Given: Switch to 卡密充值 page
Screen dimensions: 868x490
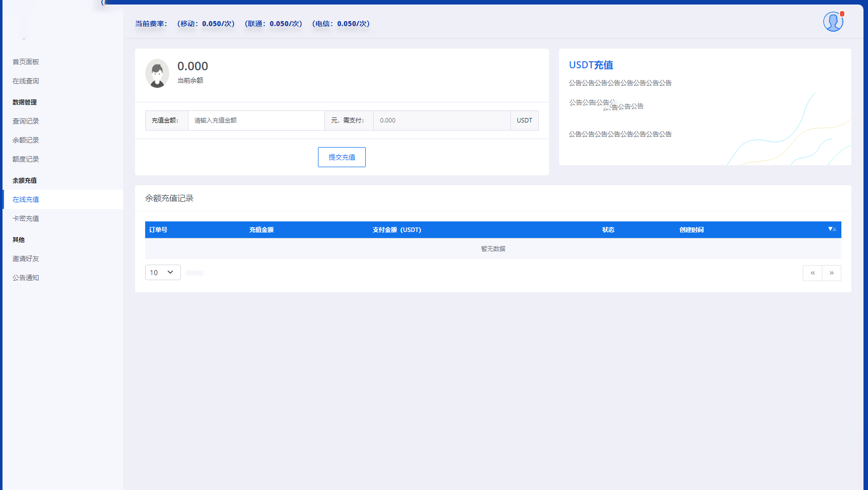Looking at the screenshot, I should click(26, 218).
